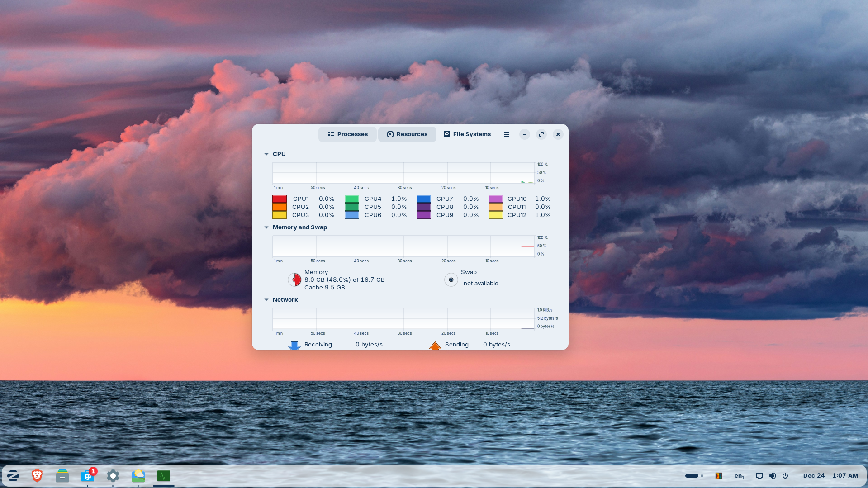Collapse the Memory and Swap section

coord(266,227)
